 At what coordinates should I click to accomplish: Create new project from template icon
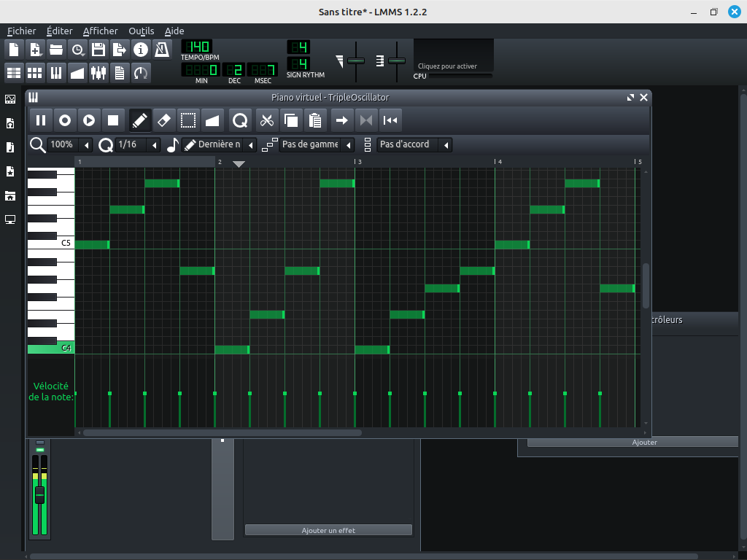(35, 50)
